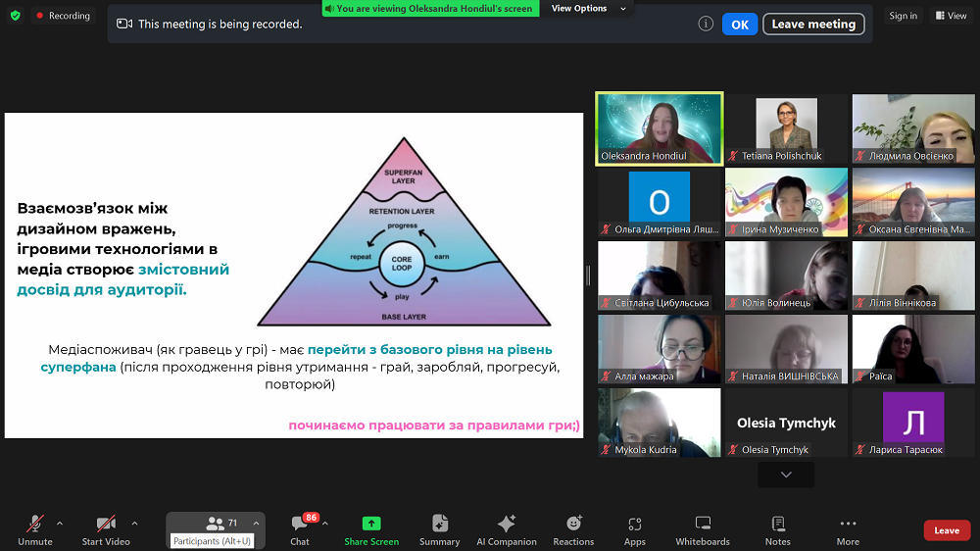Click the red Leave button
980x551 pixels.
click(x=947, y=530)
